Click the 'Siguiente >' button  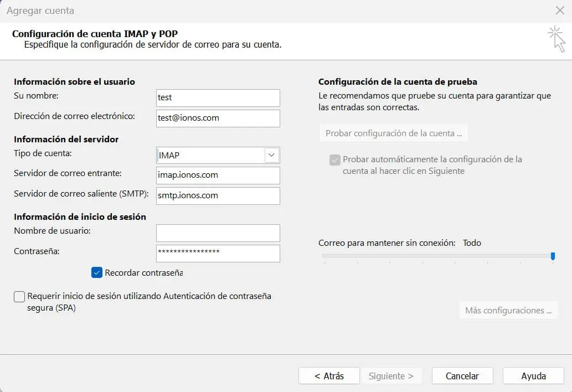pos(391,375)
